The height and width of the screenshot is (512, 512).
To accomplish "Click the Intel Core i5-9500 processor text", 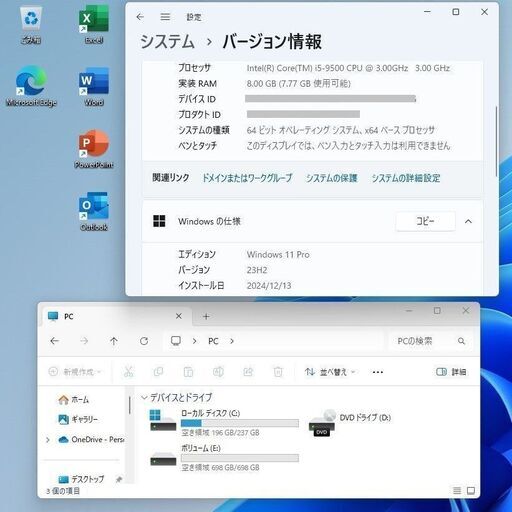I will tap(348, 68).
